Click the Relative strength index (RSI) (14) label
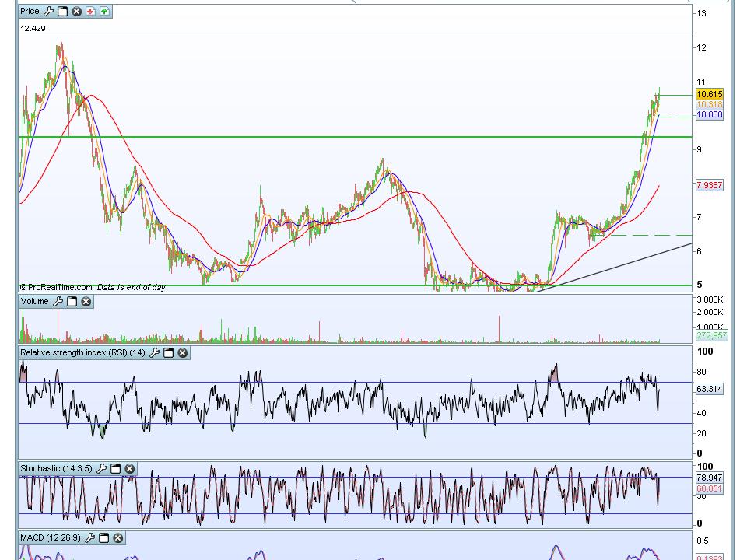 (x=82, y=353)
